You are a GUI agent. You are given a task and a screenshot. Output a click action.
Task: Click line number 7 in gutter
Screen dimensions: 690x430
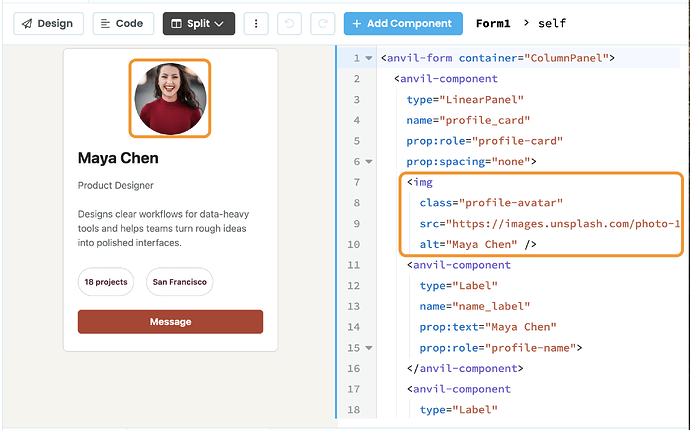[356, 182]
